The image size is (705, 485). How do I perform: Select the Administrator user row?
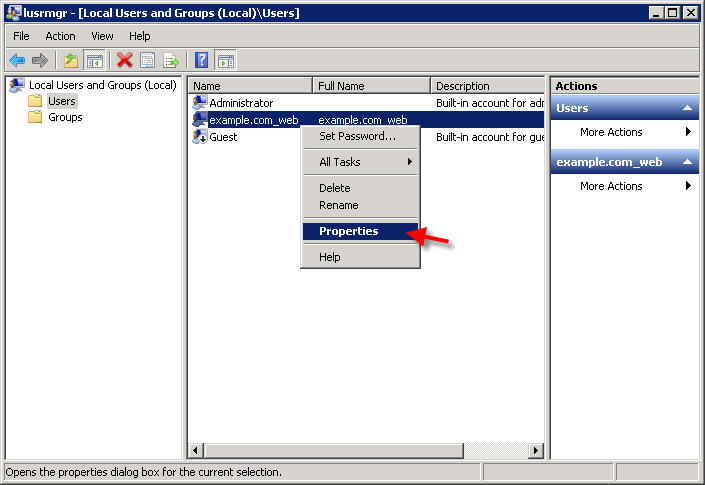point(366,103)
